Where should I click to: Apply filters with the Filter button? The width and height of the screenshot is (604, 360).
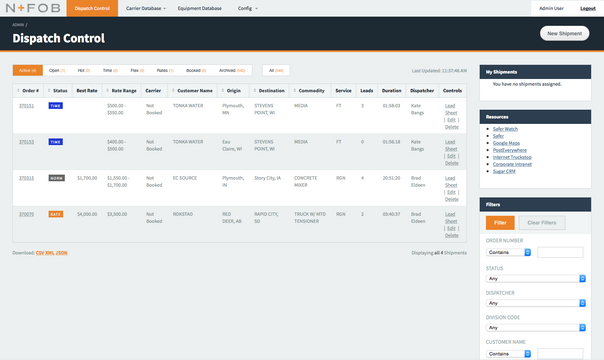click(x=500, y=223)
